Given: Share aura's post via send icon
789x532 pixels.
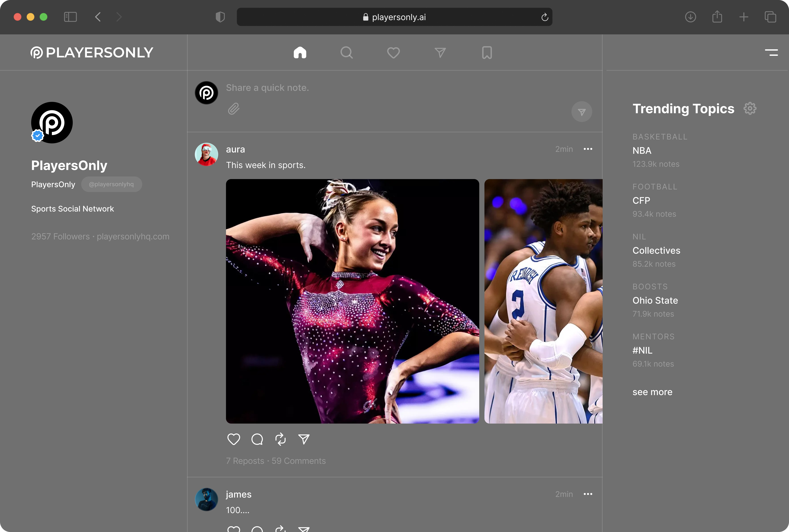Looking at the screenshot, I should click(x=304, y=439).
